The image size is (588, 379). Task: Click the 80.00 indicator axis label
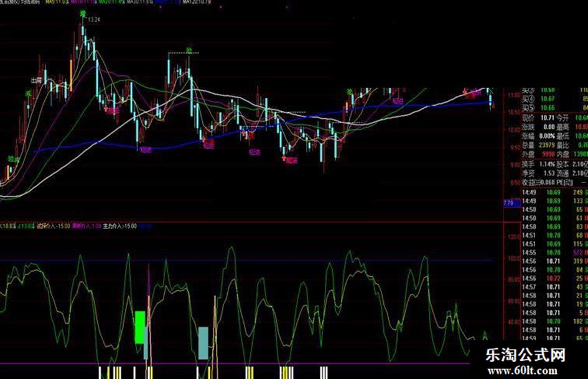click(x=514, y=279)
